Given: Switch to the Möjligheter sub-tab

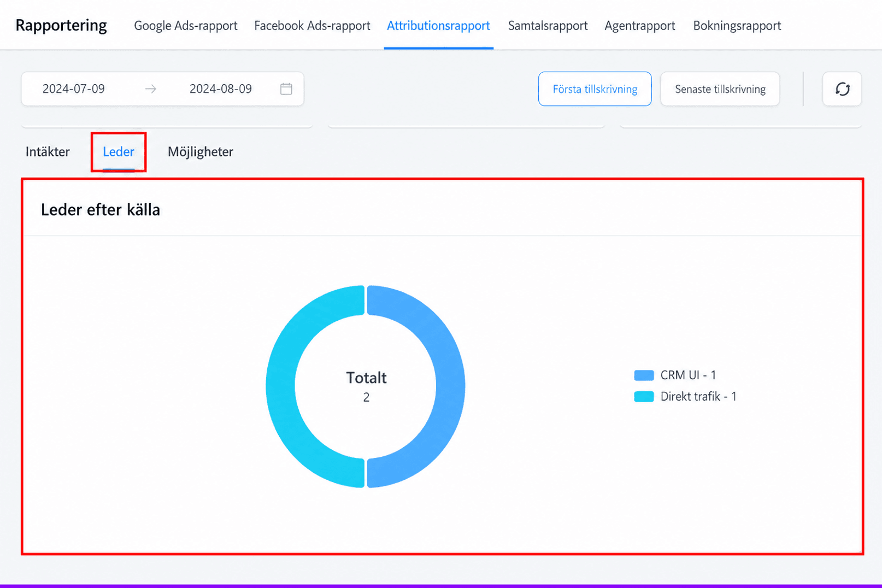Looking at the screenshot, I should pyautogui.click(x=201, y=152).
